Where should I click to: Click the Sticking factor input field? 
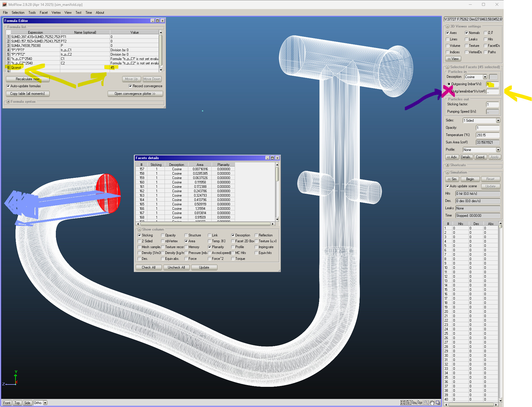point(493,104)
